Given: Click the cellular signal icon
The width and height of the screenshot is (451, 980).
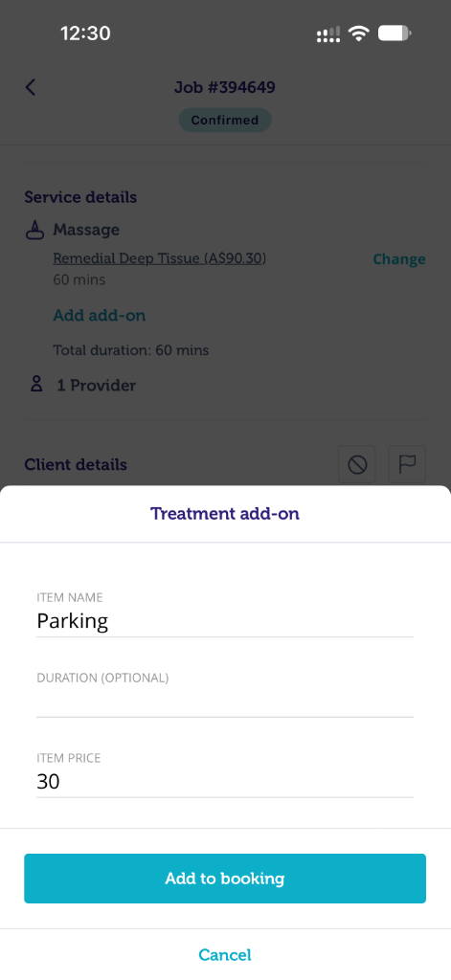Looking at the screenshot, I should coord(328,35).
